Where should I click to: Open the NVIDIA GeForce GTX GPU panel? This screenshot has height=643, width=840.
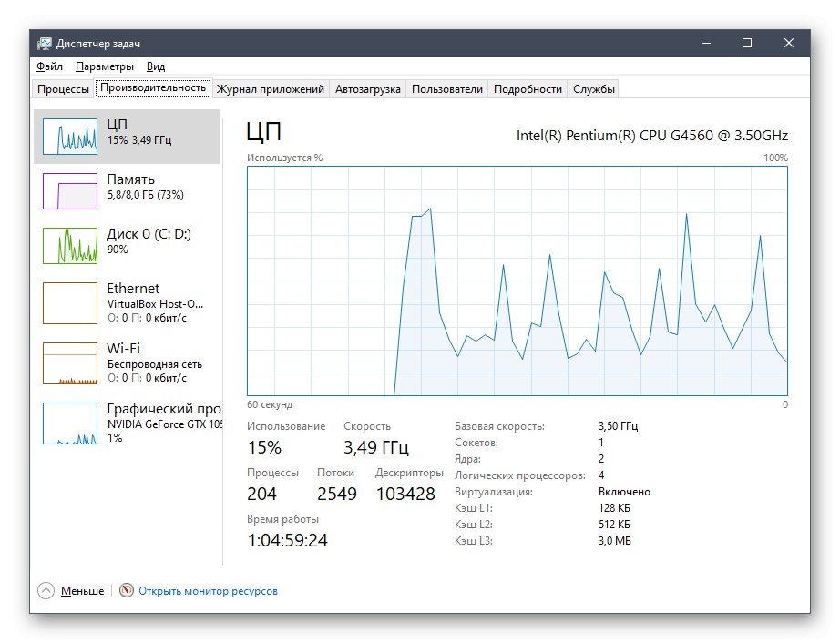click(x=128, y=421)
